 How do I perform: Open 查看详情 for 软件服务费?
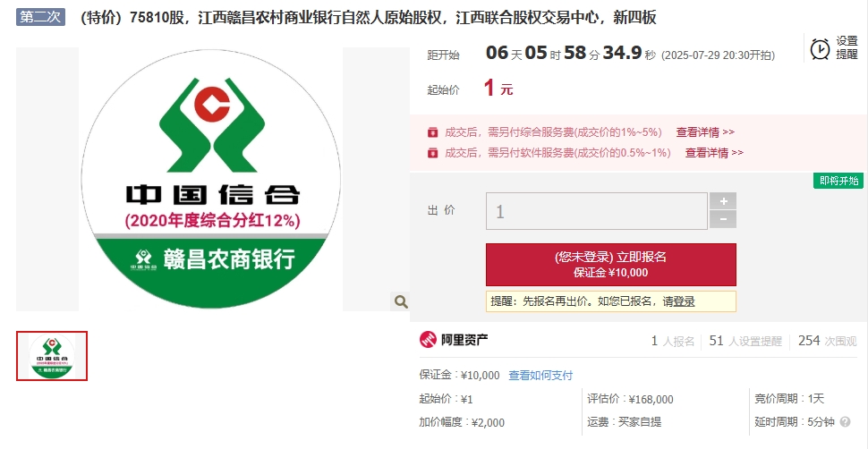click(714, 153)
